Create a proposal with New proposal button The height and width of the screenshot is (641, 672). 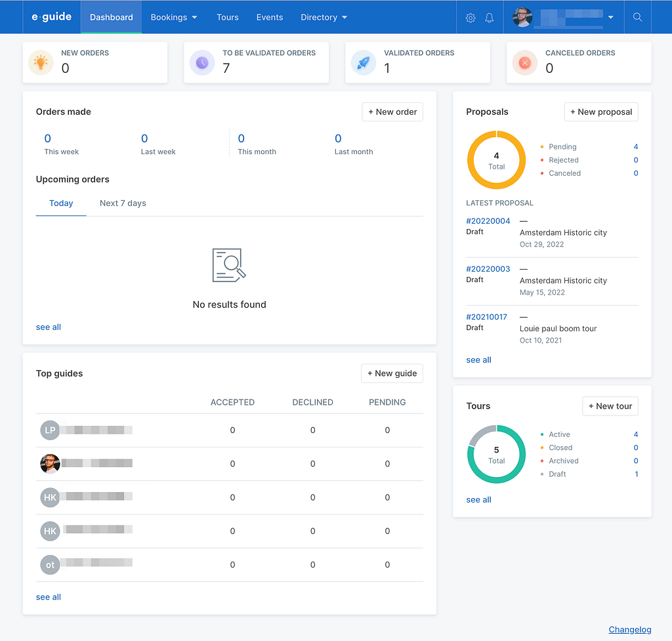(x=600, y=112)
